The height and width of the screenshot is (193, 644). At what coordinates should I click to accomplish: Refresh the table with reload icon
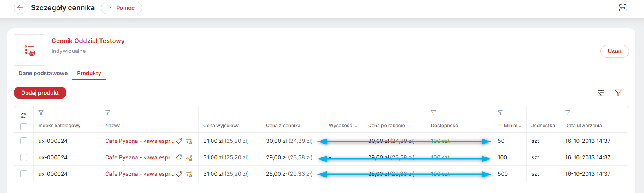(24, 115)
